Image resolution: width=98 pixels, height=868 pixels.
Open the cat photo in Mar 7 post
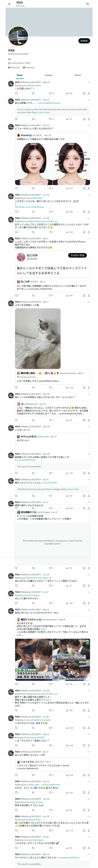(38, 339)
